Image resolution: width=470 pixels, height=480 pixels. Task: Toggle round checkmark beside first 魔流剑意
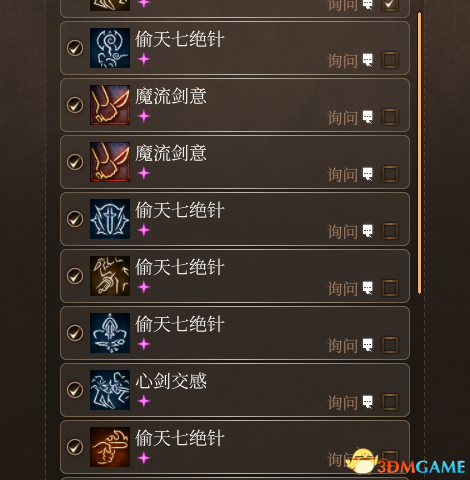(75, 105)
